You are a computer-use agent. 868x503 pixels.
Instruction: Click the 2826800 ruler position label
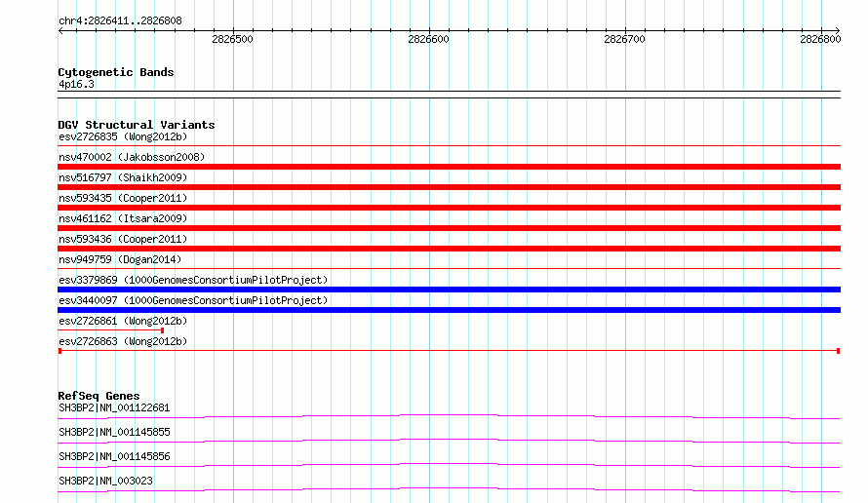[x=820, y=39]
